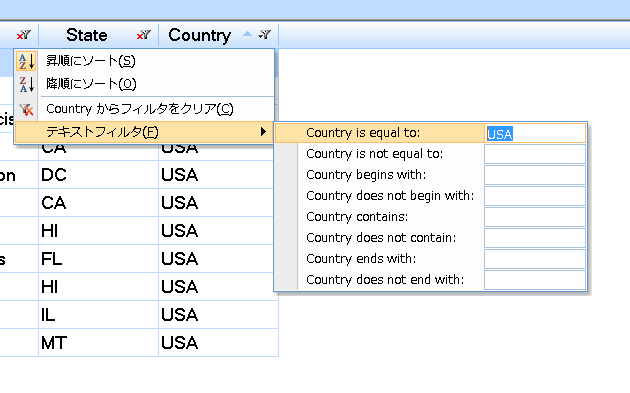Click the 'Country ends with' input box
Viewport: 630px width, 393px height.
point(535,259)
